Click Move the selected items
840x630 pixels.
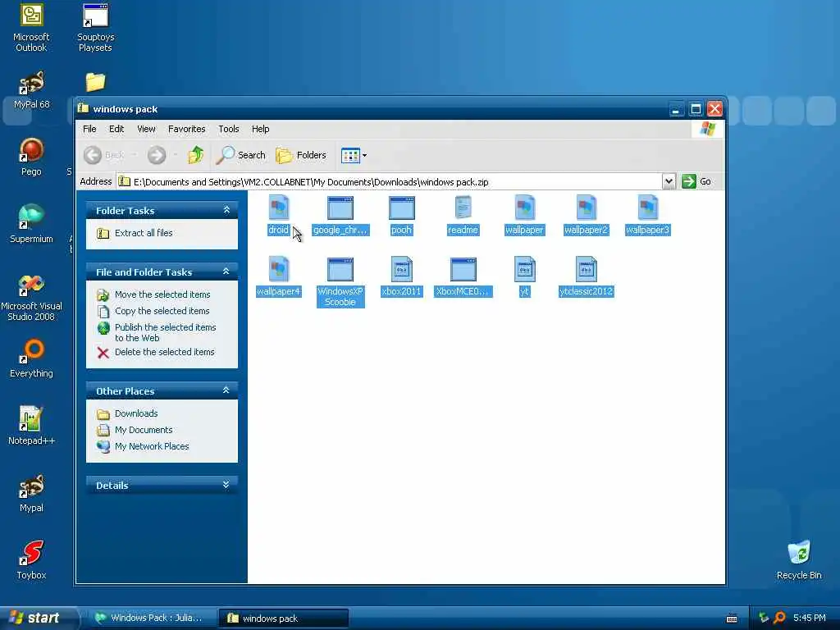pyautogui.click(x=162, y=294)
